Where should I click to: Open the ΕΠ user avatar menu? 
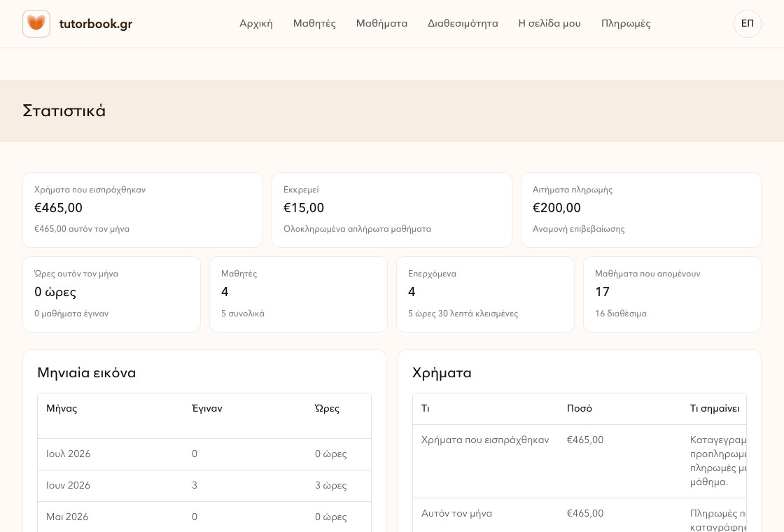747,24
